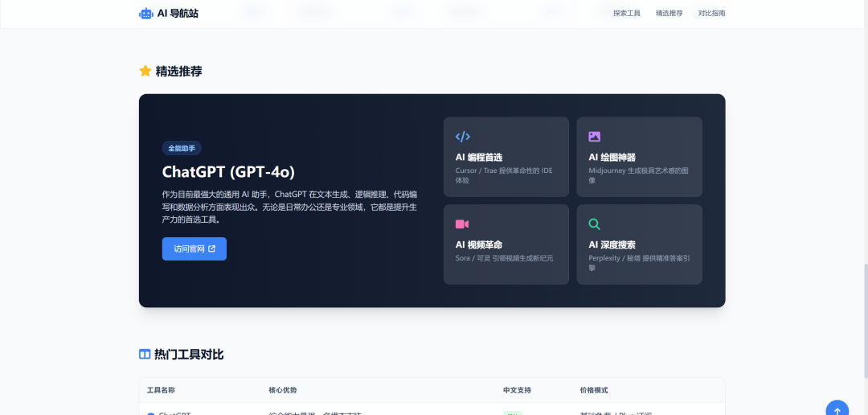Viewport: 868px width, 415px height.
Task: Click the columns icon beside 热门工具对比
Action: [x=145, y=354]
